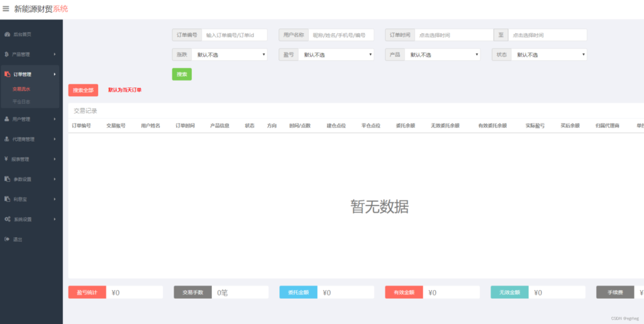Open the 盈亏 dropdown

pos(336,55)
